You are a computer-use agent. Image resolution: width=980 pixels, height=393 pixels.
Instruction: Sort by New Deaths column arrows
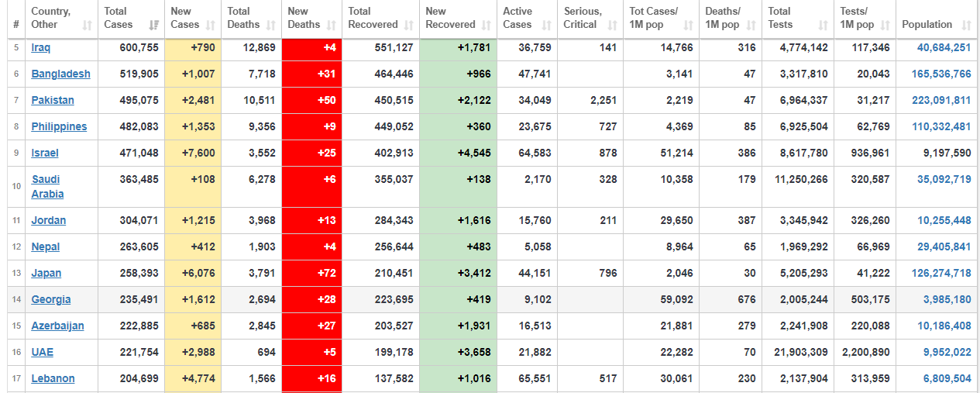point(330,26)
